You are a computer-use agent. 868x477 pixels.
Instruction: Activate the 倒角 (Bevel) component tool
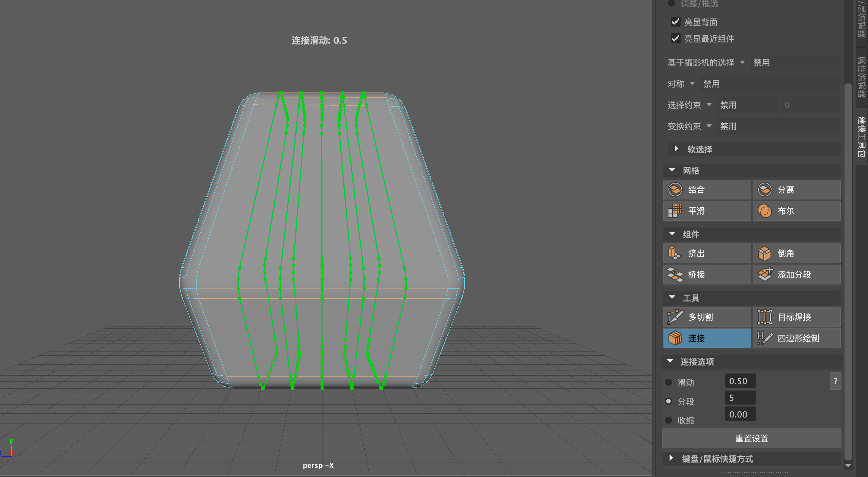(764, 253)
